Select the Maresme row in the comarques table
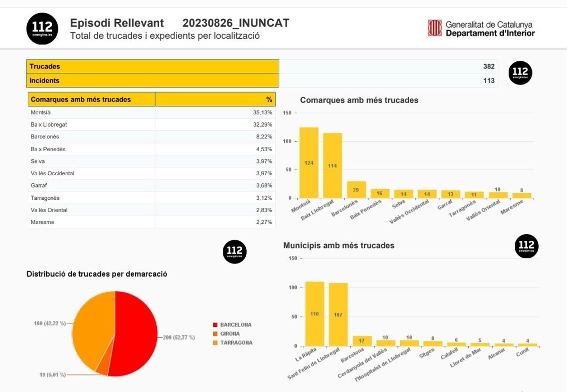Screen dimensions: 567x392 (x=151, y=222)
